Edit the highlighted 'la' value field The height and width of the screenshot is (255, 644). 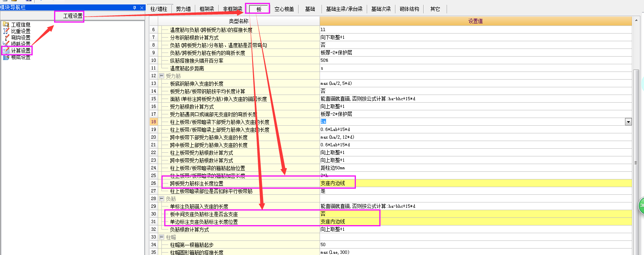pyautogui.click(x=472, y=122)
